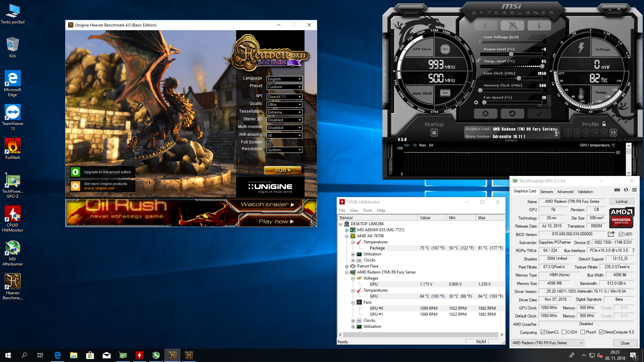Open FurMark desktop shortcut
This screenshot has height=362, width=644.
coord(13,149)
